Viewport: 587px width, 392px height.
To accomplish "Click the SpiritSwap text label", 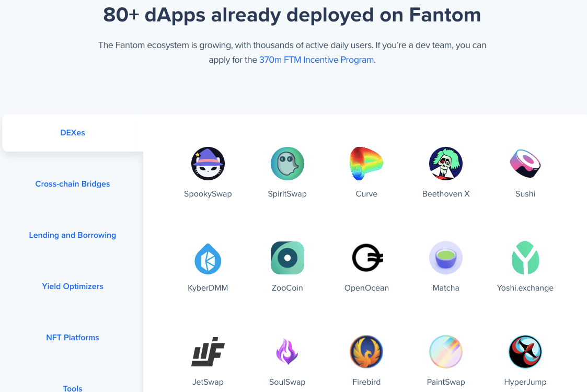I will [x=287, y=194].
